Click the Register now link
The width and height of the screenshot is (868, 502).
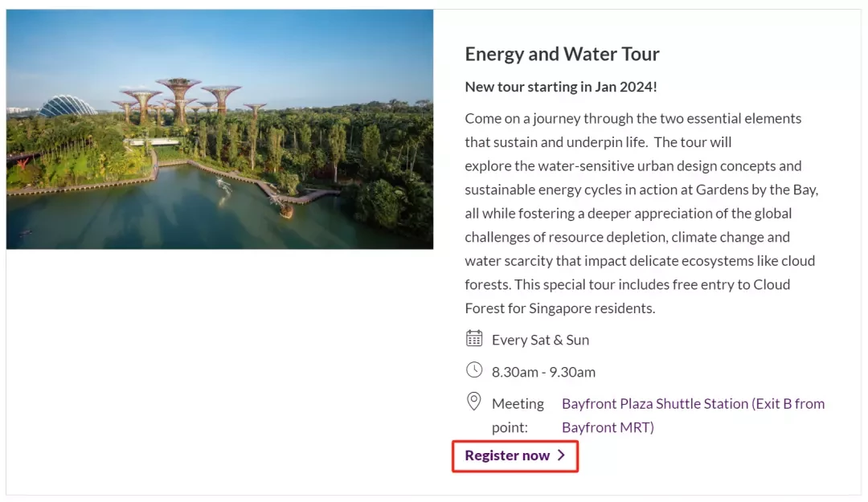click(x=515, y=455)
